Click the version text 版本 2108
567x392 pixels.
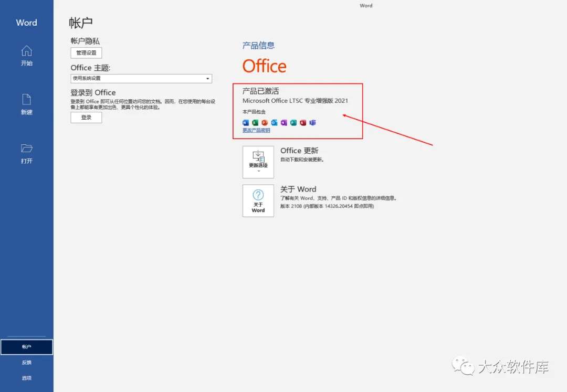point(327,206)
